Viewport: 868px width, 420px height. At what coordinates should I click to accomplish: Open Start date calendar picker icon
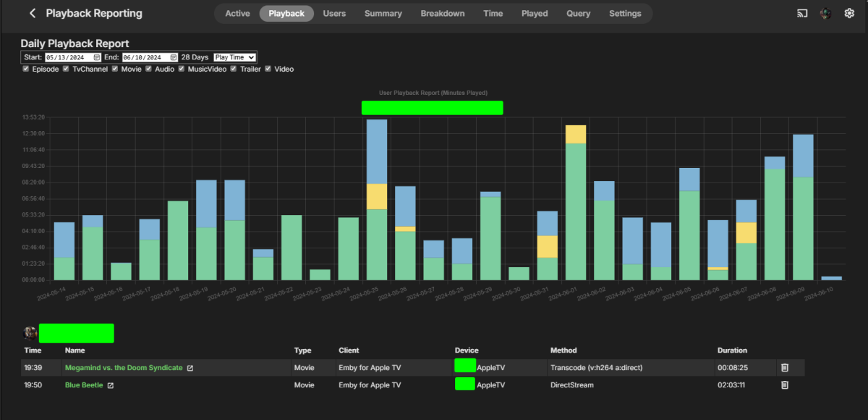(x=97, y=57)
